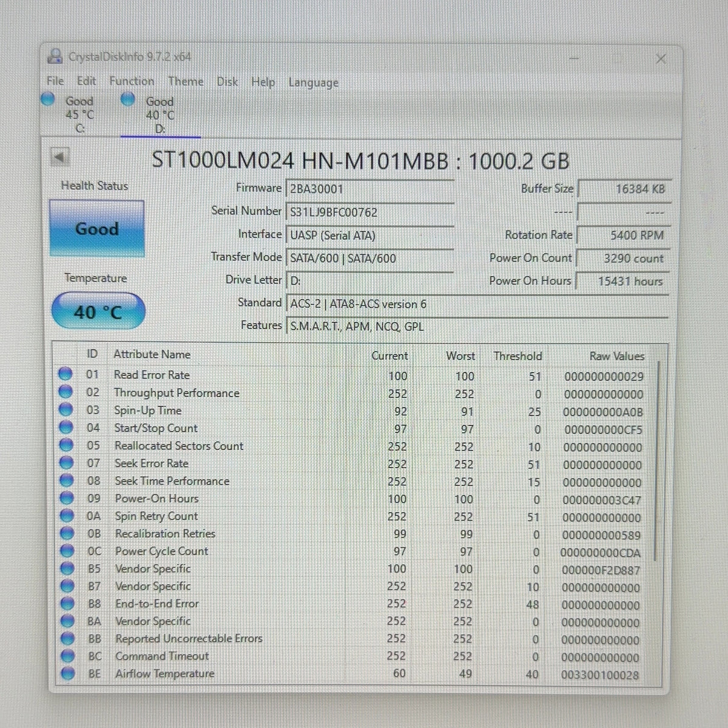
Task: Click the Features field S.M.A.R.T., APM, NCQ, GPL
Action: coord(477,326)
